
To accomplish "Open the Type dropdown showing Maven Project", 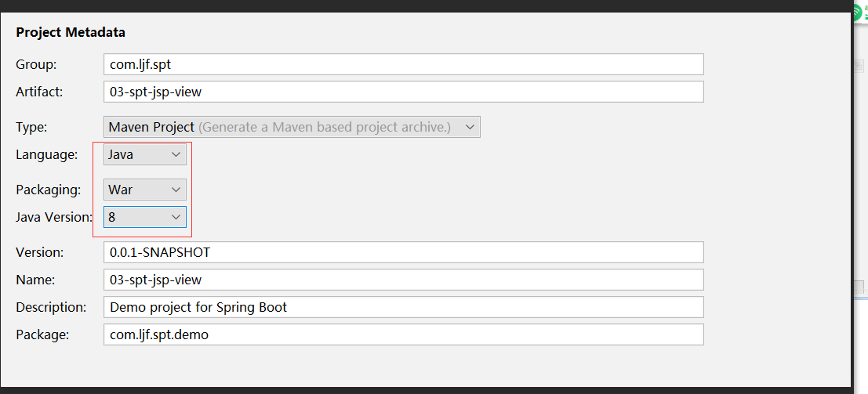I will click(292, 127).
